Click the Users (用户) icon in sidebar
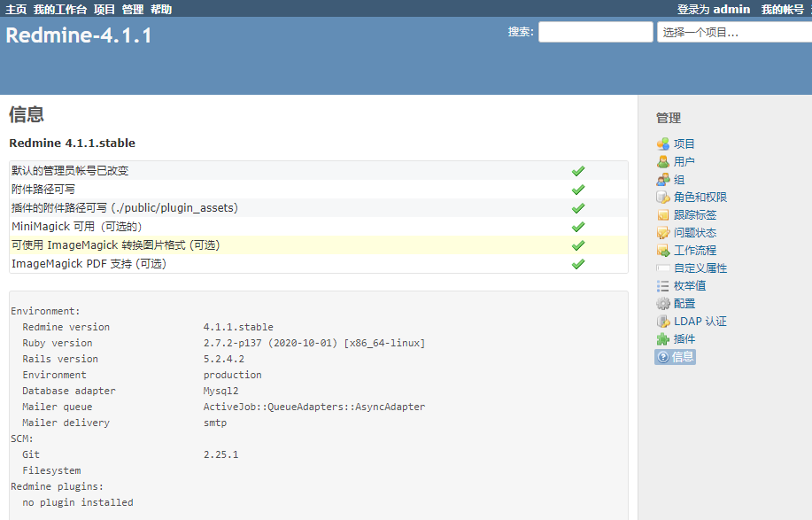This screenshot has height=520, width=812. coord(663,161)
